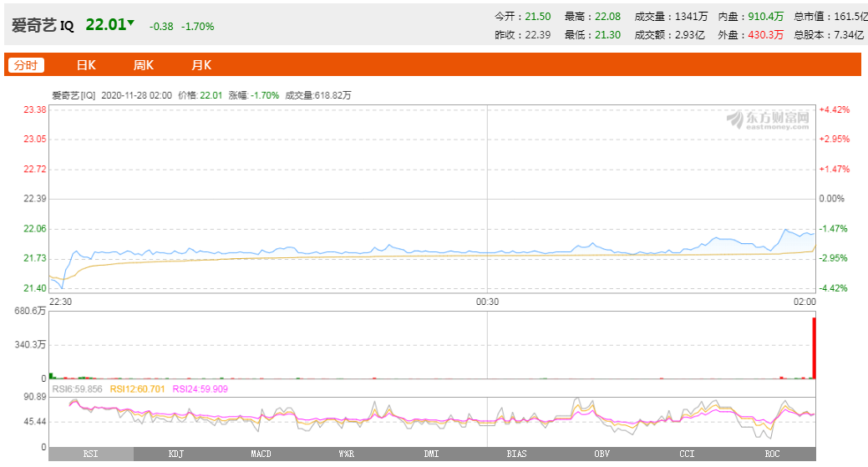Switch to the 分时 intraday tab
Viewport: 868px width, 467px height.
click(x=25, y=65)
